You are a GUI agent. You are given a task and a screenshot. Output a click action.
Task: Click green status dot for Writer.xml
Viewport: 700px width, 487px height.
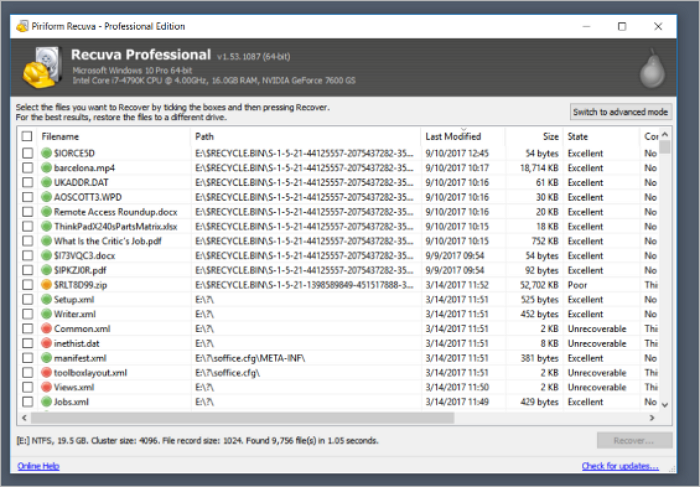(46, 314)
